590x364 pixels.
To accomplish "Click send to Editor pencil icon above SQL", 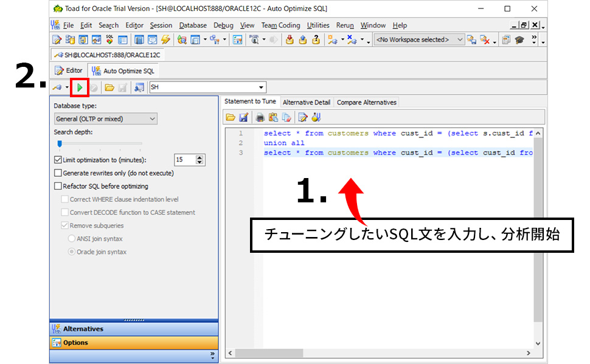I will point(302,117).
